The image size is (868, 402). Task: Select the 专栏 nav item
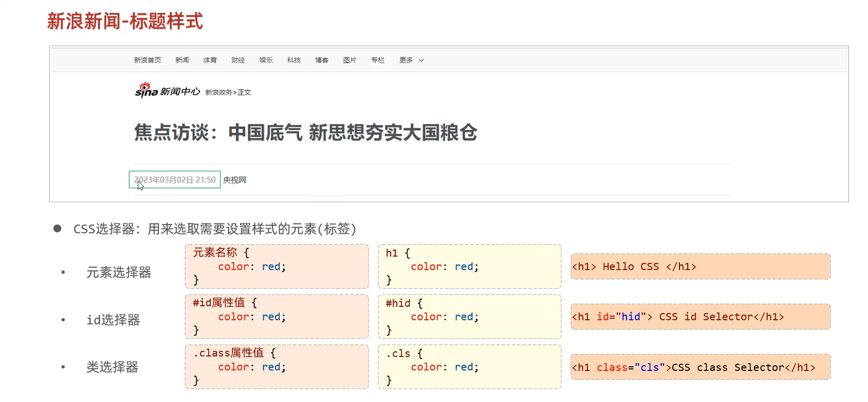point(378,60)
